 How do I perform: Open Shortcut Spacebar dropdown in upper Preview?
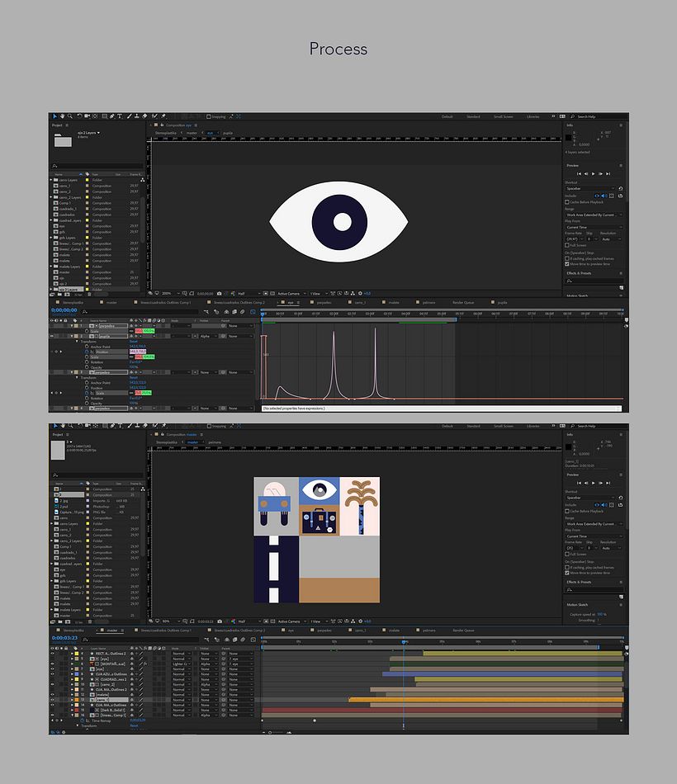(590, 188)
